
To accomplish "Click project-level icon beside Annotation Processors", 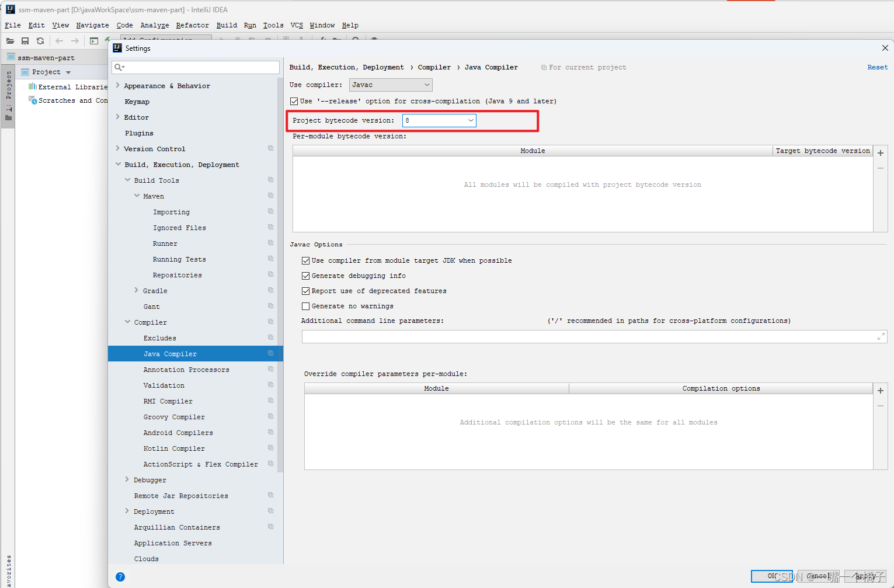I will pyautogui.click(x=270, y=369).
